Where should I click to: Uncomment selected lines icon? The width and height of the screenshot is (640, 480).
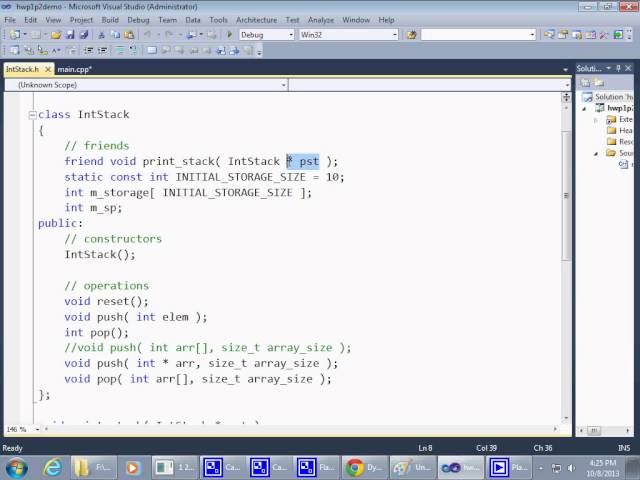[133, 51]
